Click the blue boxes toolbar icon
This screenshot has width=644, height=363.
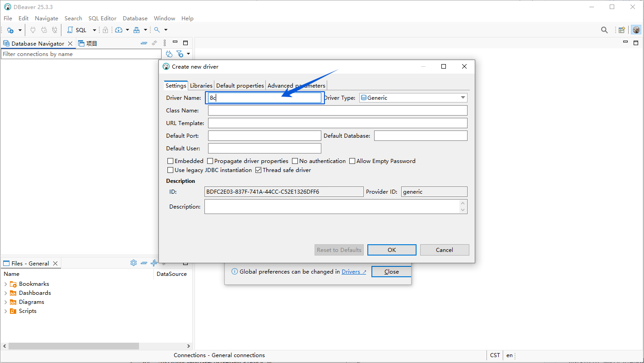(x=136, y=30)
